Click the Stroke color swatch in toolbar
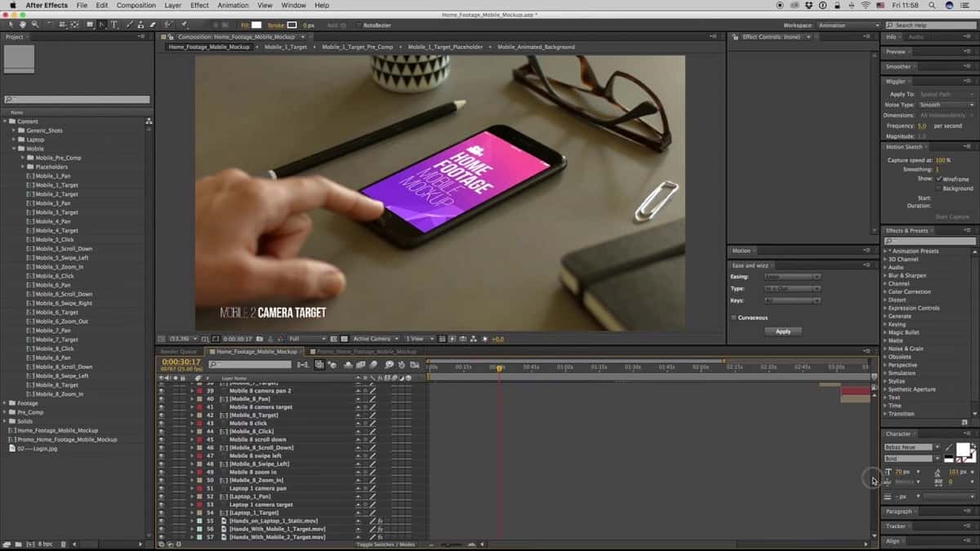 292,25
